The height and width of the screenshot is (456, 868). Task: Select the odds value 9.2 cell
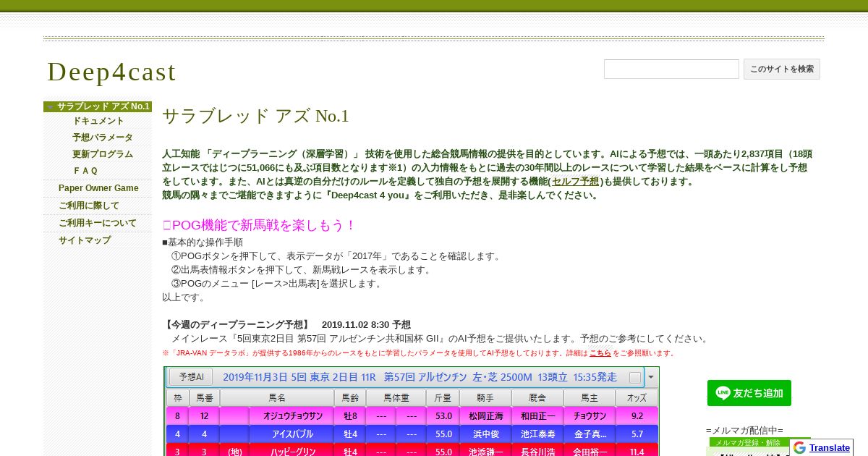click(x=637, y=416)
